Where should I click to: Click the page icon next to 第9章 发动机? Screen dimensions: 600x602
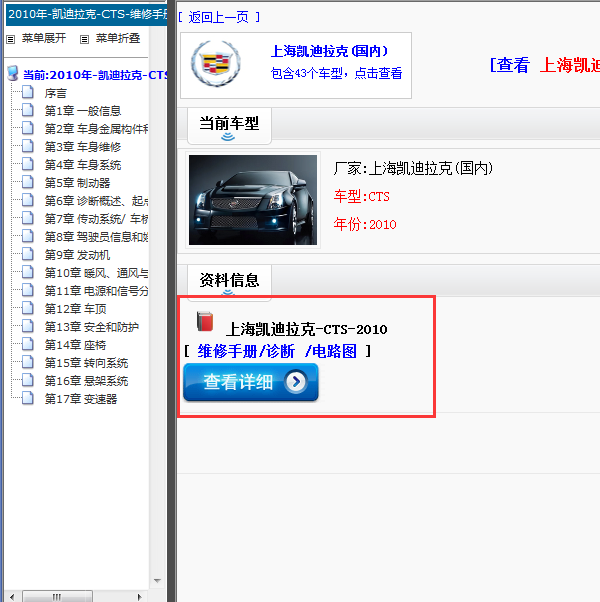28,255
